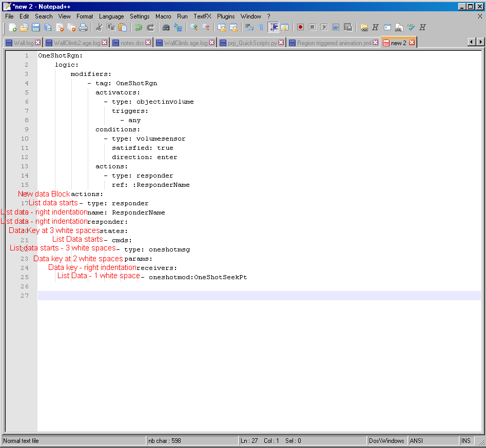486x448 pixels.
Task: Open the Language menu
Action: (x=111, y=16)
